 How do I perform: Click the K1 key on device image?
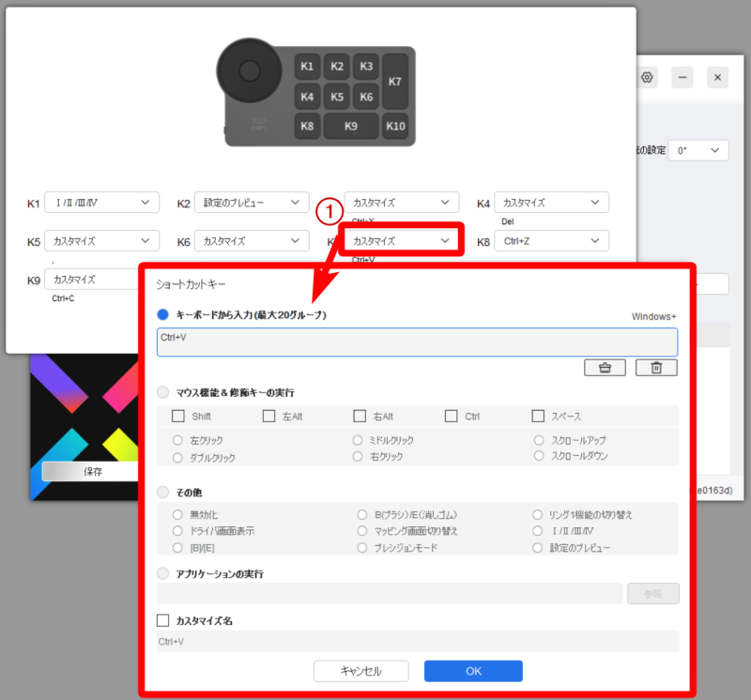point(307,67)
